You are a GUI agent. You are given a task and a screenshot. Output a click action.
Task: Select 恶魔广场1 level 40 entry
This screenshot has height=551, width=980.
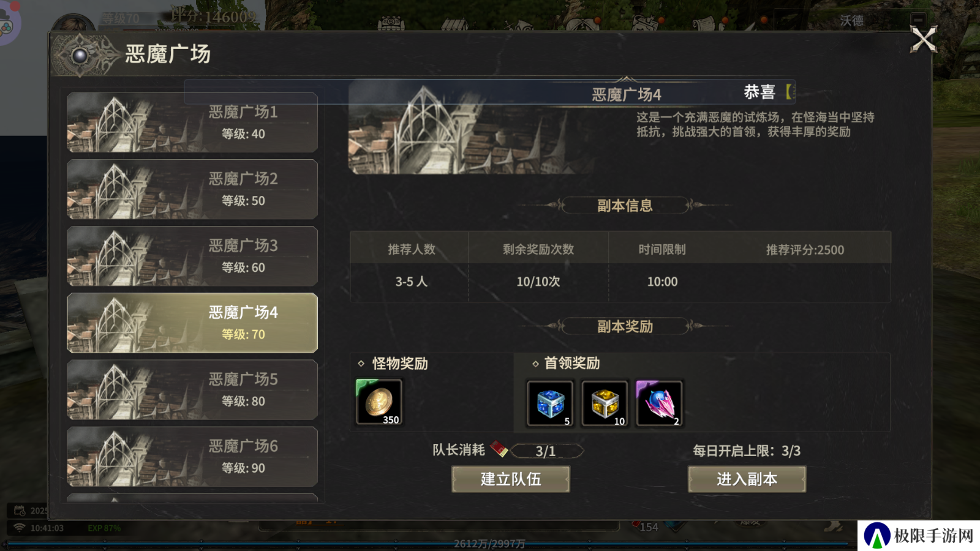pos(192,122)
